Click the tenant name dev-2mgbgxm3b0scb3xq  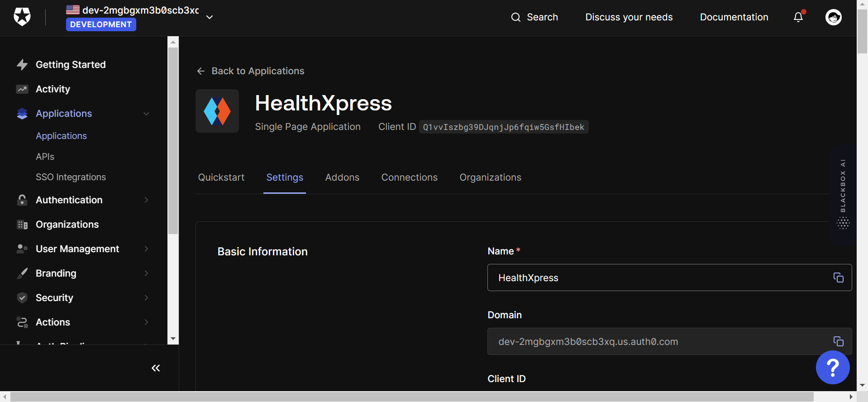click(x=141, y=10)
